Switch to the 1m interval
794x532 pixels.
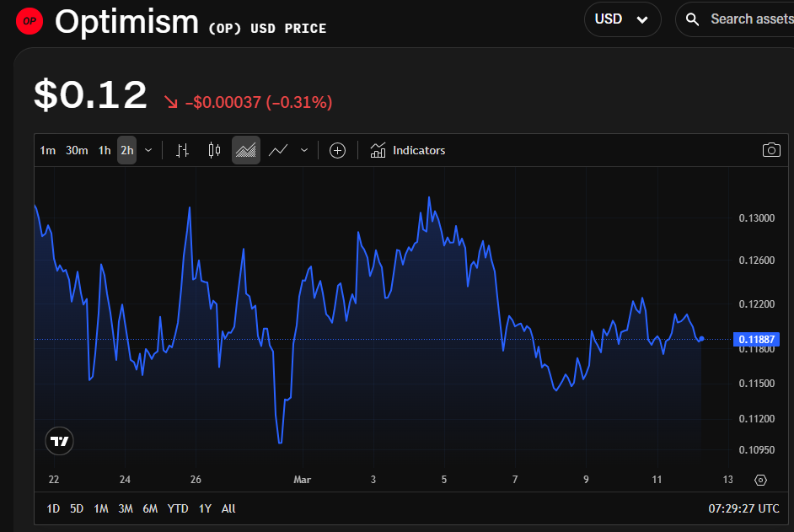click(x=48, y=150)
